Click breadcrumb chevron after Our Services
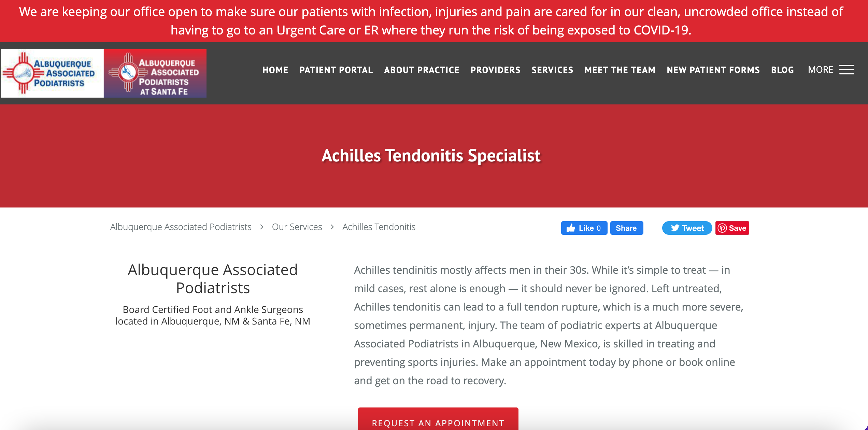Screen dimensions: 868x430 point(332,227)
